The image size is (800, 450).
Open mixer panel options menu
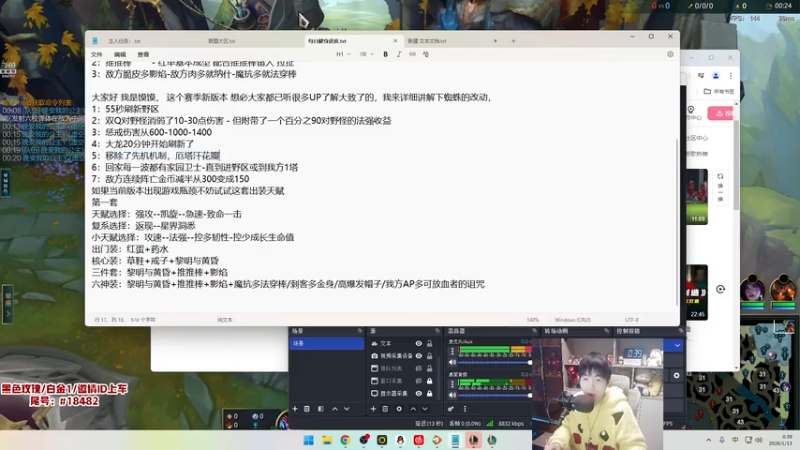[x=465, y=409]
